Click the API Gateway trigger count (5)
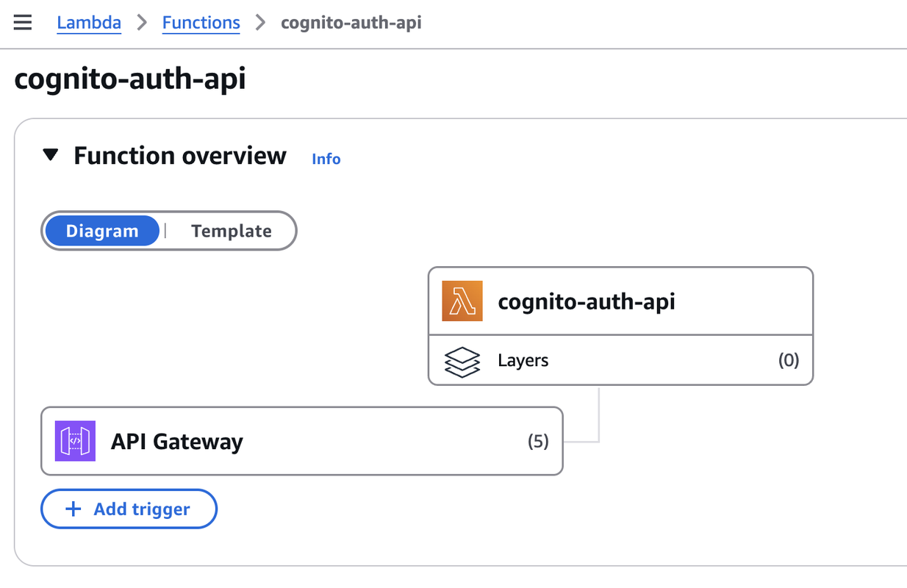907x588 pixels. tap(538, 440)
